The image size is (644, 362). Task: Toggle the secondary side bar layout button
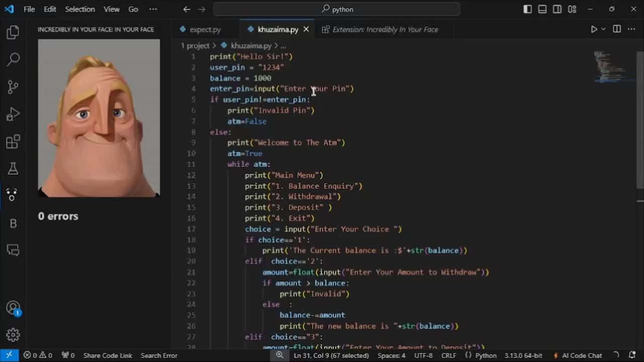[557, 9]
